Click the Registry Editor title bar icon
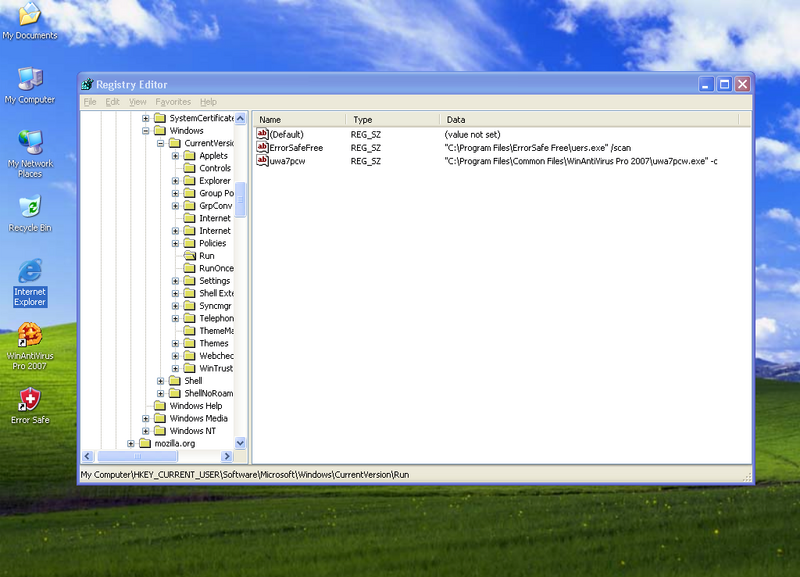Viewport: 800px width, 577px height. point(87,84)
